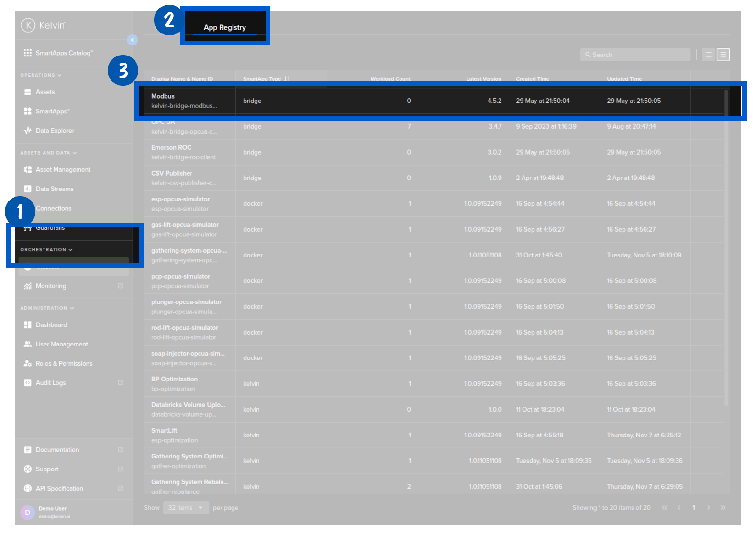Open Roles & Permissions page
Screen dimensions: 756x536
[x=64, y=364]
